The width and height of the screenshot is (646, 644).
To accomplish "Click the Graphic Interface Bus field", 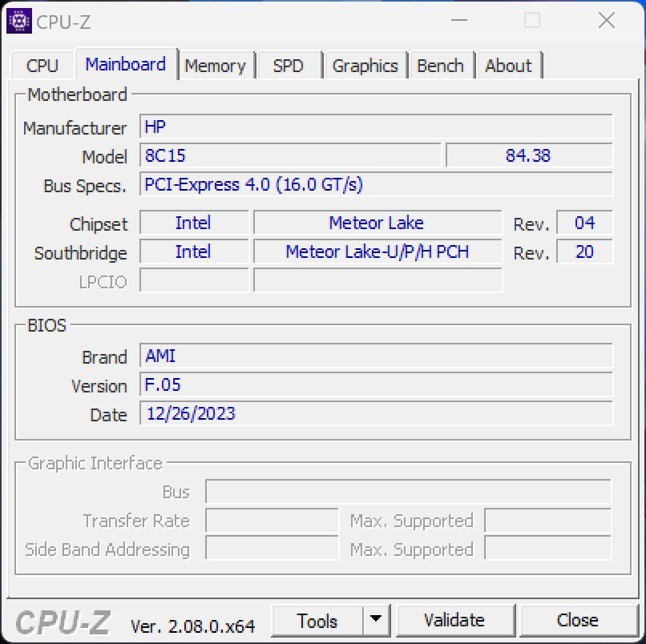I will pyautogui.click(x=408, y=492).
